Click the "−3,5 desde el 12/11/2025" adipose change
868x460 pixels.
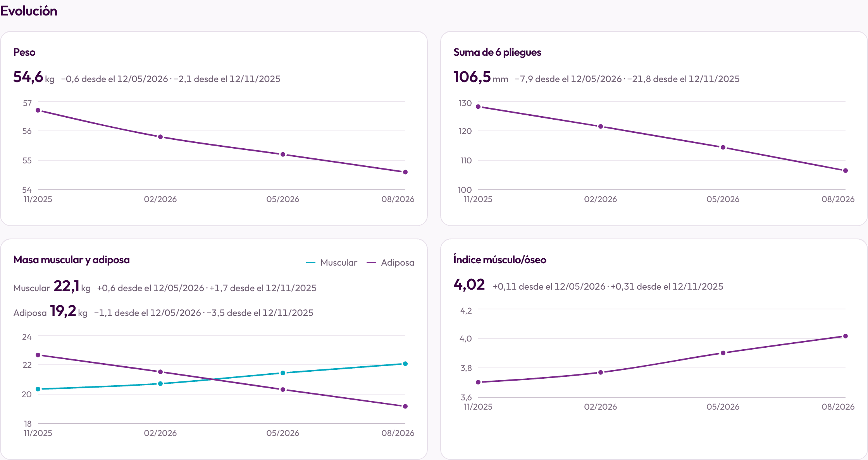pyautogui.click(x=260, y=313)
